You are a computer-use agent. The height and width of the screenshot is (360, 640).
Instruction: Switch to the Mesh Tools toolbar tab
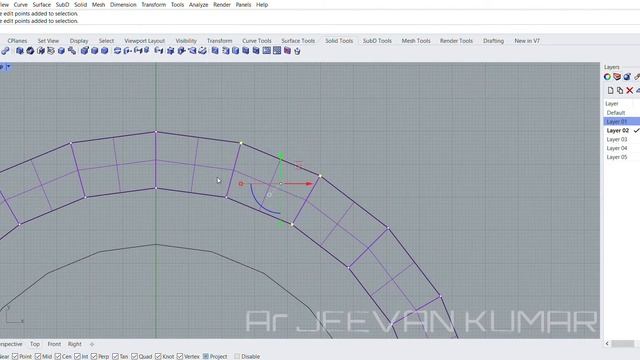(416, 41)
